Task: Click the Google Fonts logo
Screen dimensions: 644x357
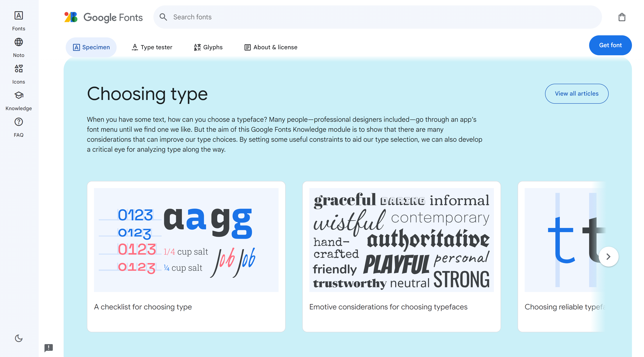Action: [x=103, y=17]
